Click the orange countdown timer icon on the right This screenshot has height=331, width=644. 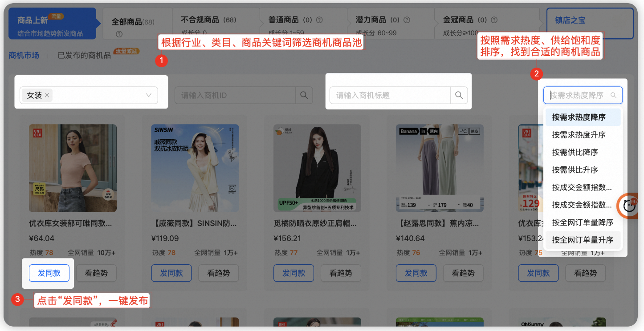click(628, 206)
